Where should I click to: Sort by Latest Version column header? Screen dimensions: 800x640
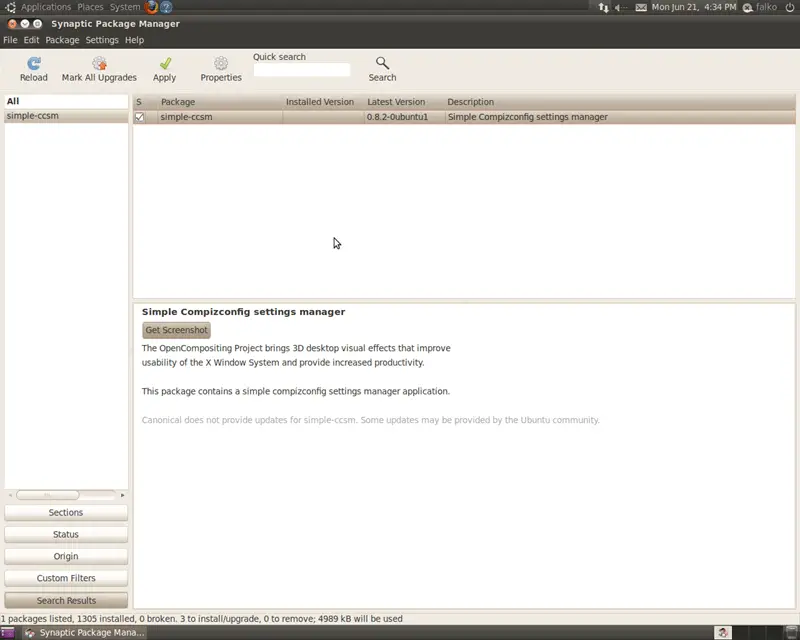pyautogui.click(x=404, y=102)
